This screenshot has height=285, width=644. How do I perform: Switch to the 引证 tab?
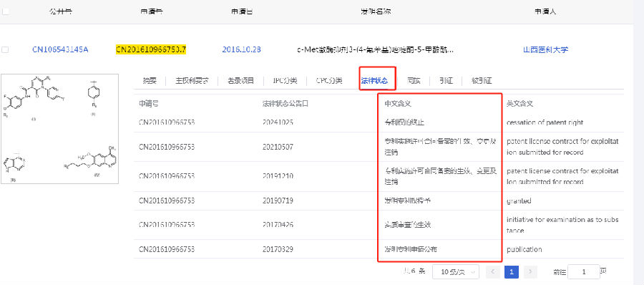click(445, 81)
